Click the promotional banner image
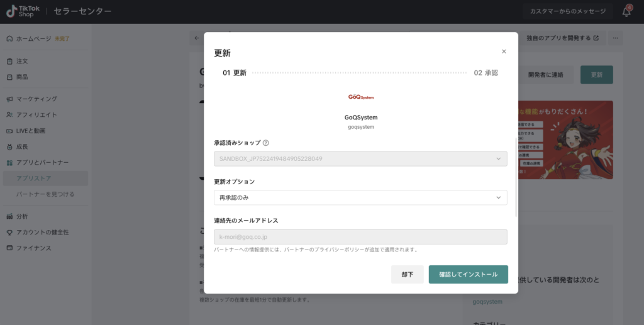Screen dimensions: 644x325 click(564, 140)
